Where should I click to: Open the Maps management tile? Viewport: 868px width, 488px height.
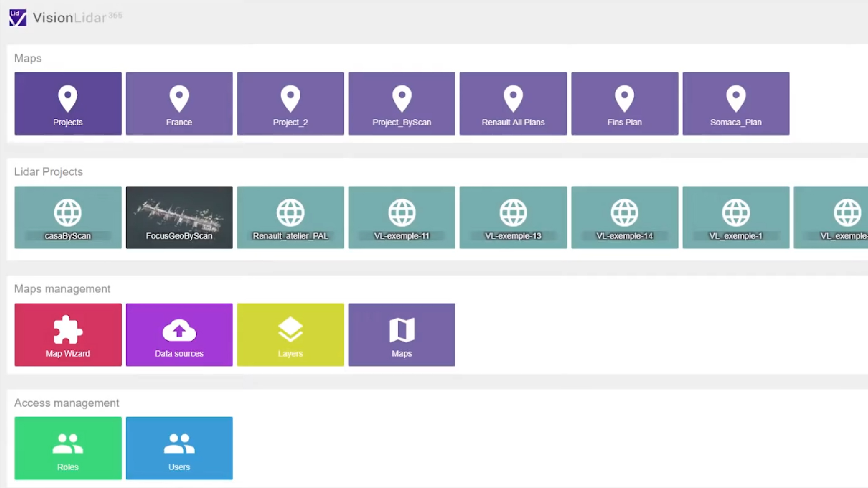(x=401, y=335)
